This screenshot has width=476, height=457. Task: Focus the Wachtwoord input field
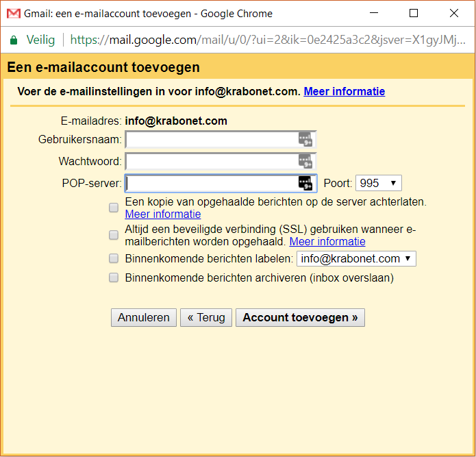211,161
